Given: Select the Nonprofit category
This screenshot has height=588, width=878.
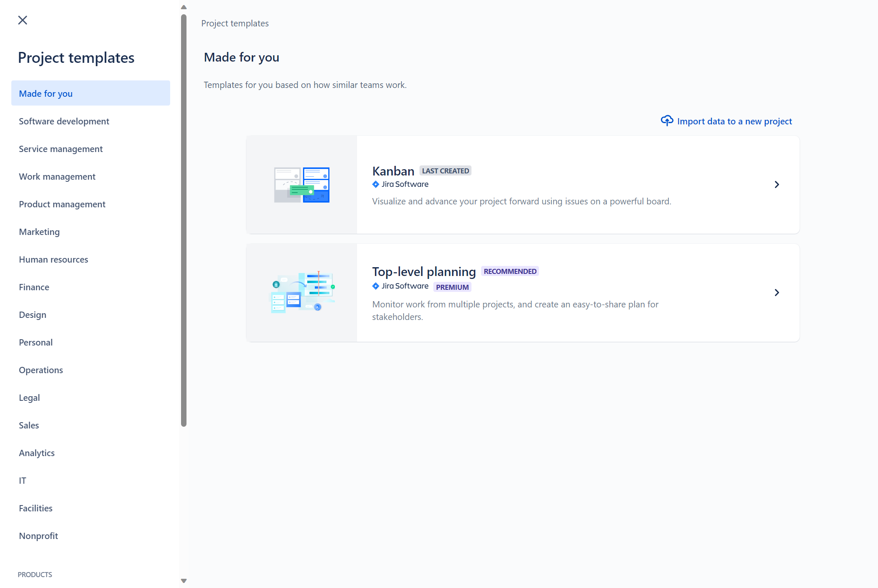Looking at the screenshot, I should (x=38, y=536).
